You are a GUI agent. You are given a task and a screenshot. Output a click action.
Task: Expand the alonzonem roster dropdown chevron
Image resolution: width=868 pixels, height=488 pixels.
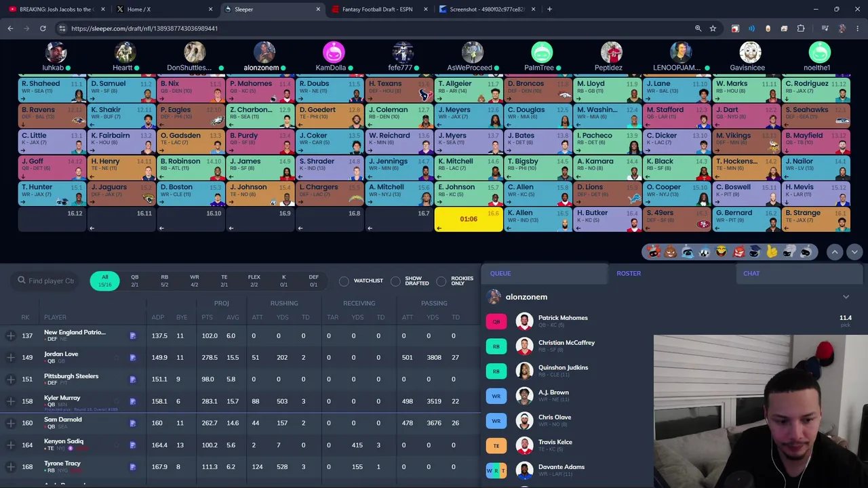point(846,297)
